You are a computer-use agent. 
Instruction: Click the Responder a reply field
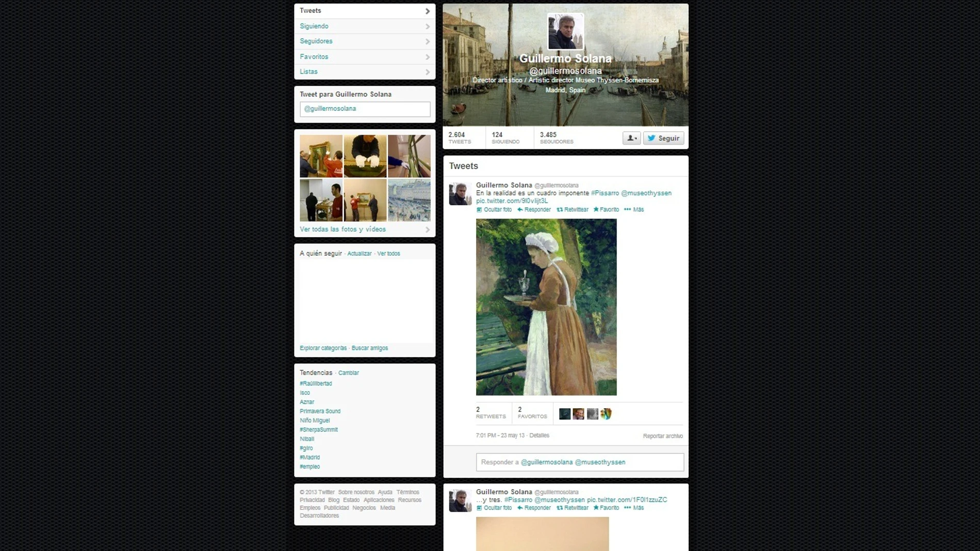[580, 462]
